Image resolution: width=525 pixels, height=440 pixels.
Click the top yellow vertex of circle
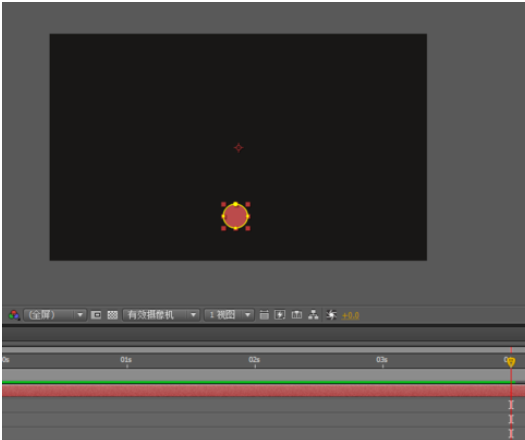236,204
